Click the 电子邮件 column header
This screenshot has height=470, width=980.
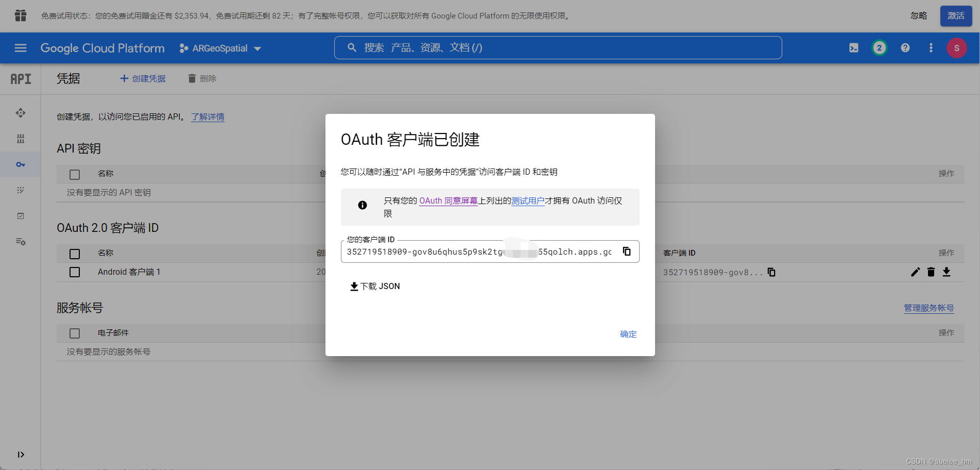[x=113, y=333]
